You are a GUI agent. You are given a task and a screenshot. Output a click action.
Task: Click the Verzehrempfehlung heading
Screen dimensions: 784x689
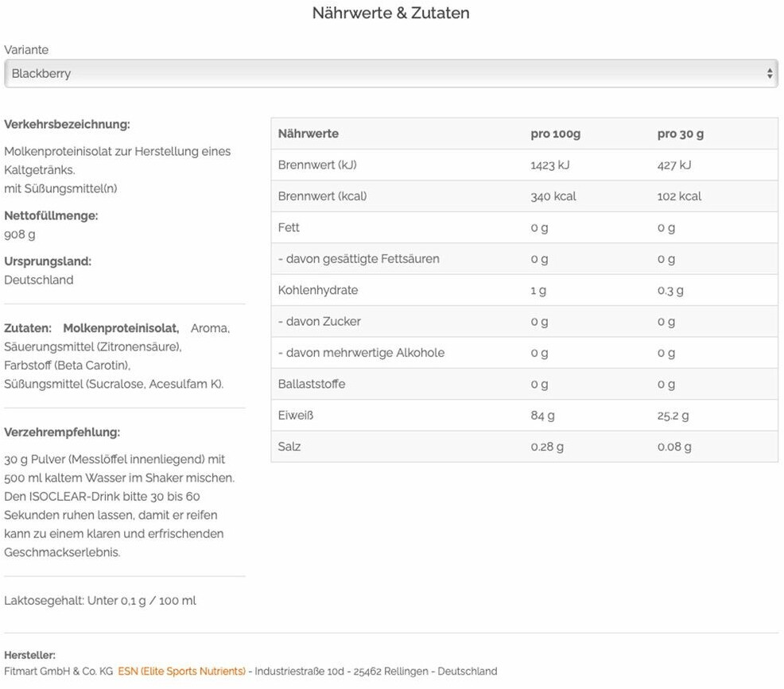(x=62, y=432)
